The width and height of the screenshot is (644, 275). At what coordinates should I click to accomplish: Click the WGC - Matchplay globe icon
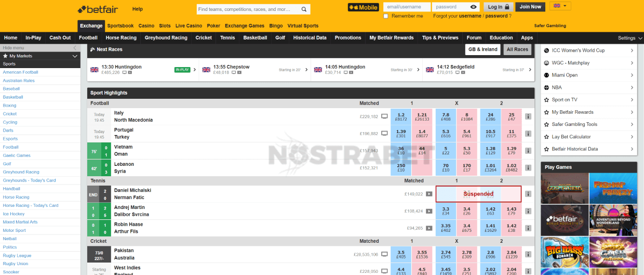pyautogui.click(x=546, y=63)
